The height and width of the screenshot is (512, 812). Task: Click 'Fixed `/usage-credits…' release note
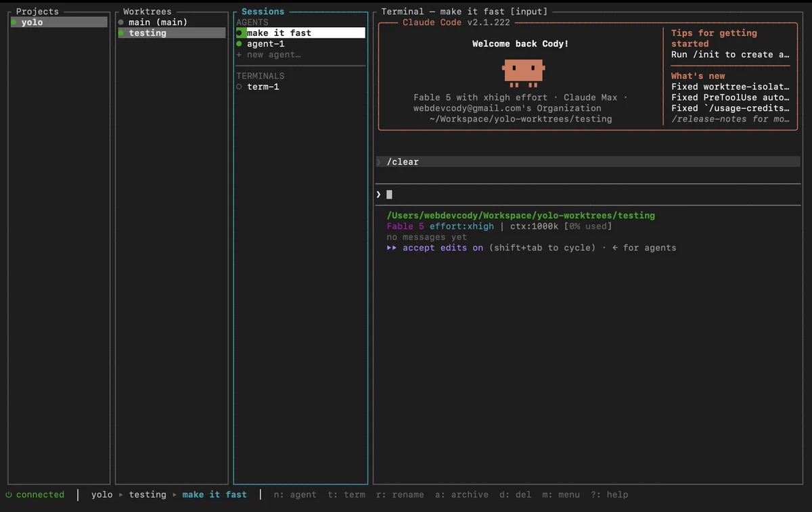click(730, 108)
